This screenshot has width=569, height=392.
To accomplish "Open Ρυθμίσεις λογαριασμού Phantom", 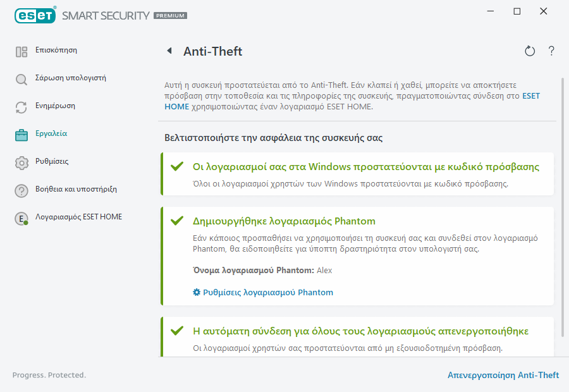I will [269, 292].
